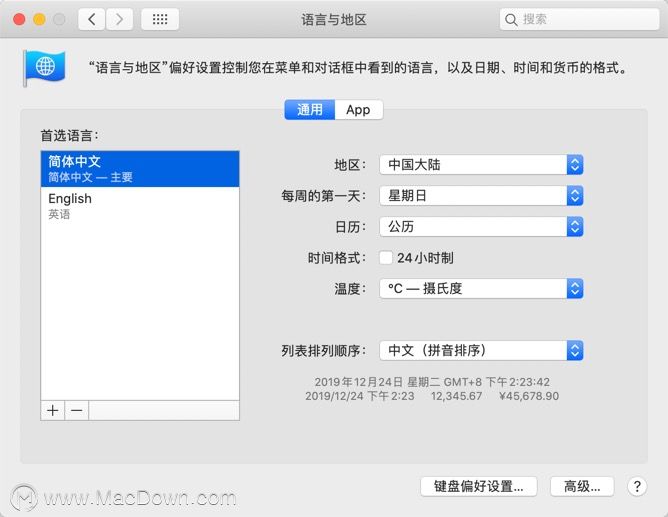668x517 pixels.
Task: Focus the 搜索 search field
Action: click(x=579, y=20)
